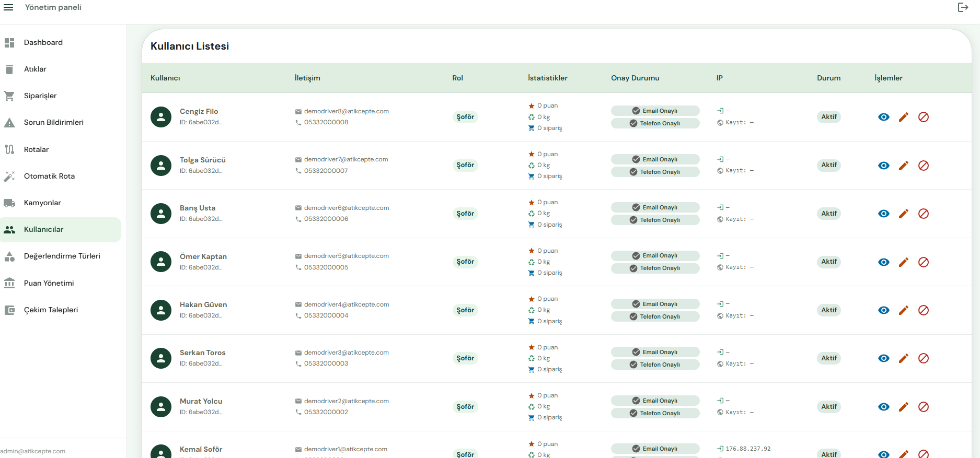Image resolution: width=980 pixels, height=458 pixels.
Task: Click the logout icon at top right
Action: click(963, 7)
